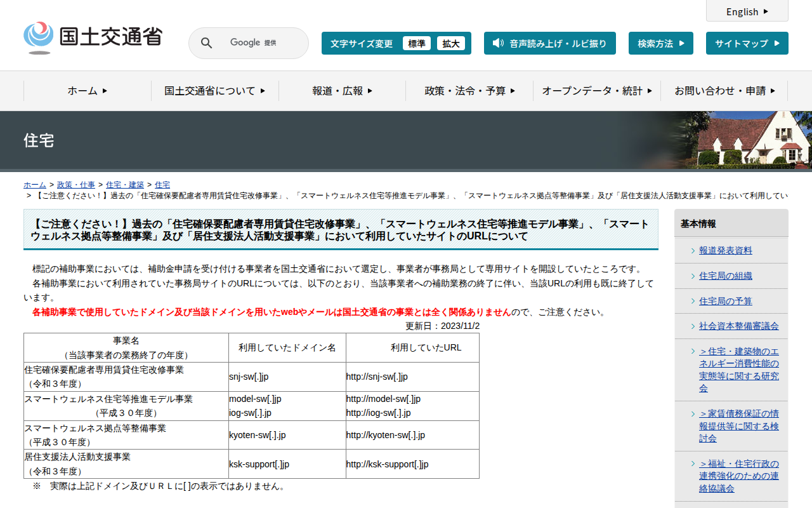Click the magnifying glass search icon
The image size is (812, 508).
coord(206,43)
